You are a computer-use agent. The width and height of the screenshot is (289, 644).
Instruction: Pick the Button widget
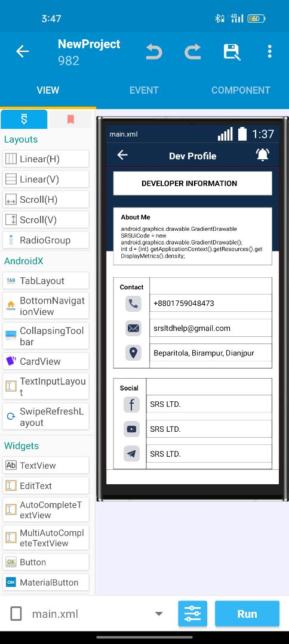pos(45,562)
